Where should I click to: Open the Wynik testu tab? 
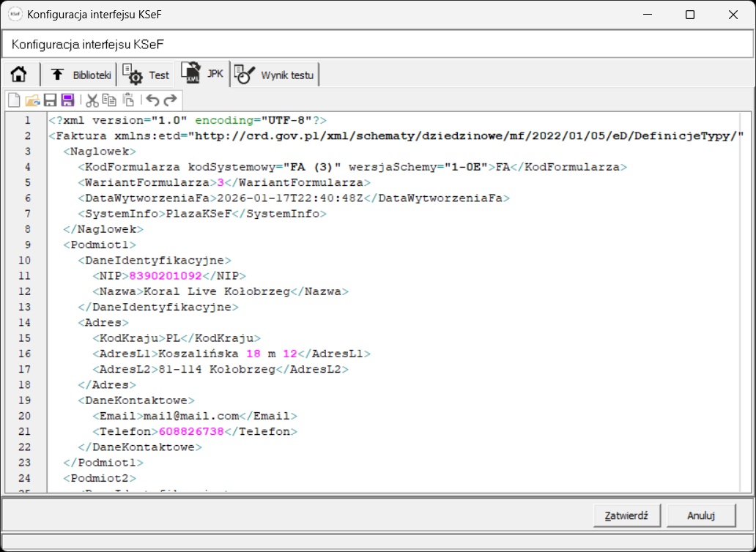pos(275,75)
